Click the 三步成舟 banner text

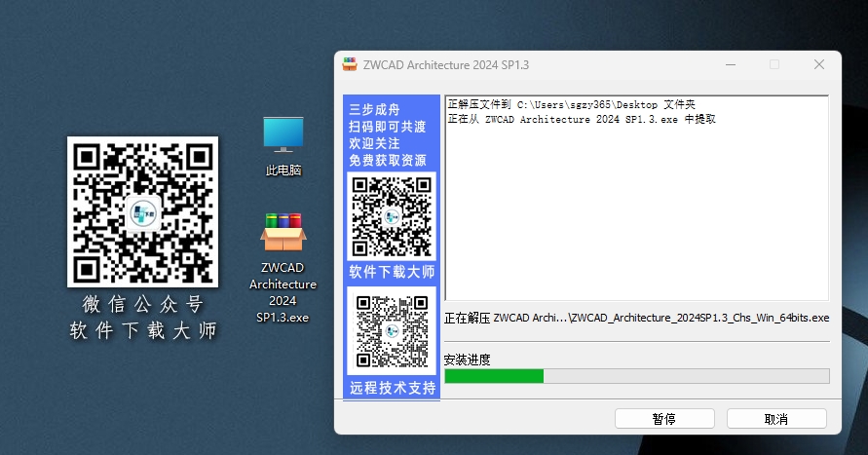(374, 109)
